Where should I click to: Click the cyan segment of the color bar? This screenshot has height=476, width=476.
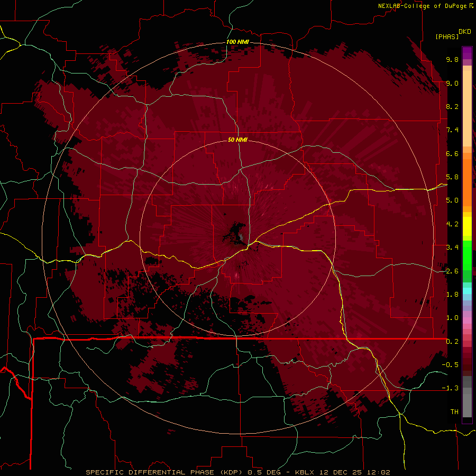[x=467, y=291]
